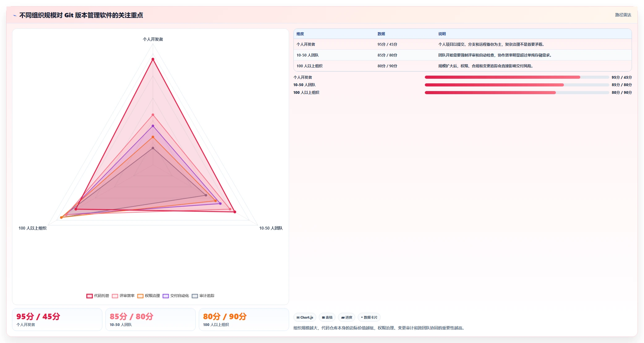This screenshot has height=343, width=644.
Task: Click the 数据 column header
Action: pyautogui.click(x=381, y=34)
